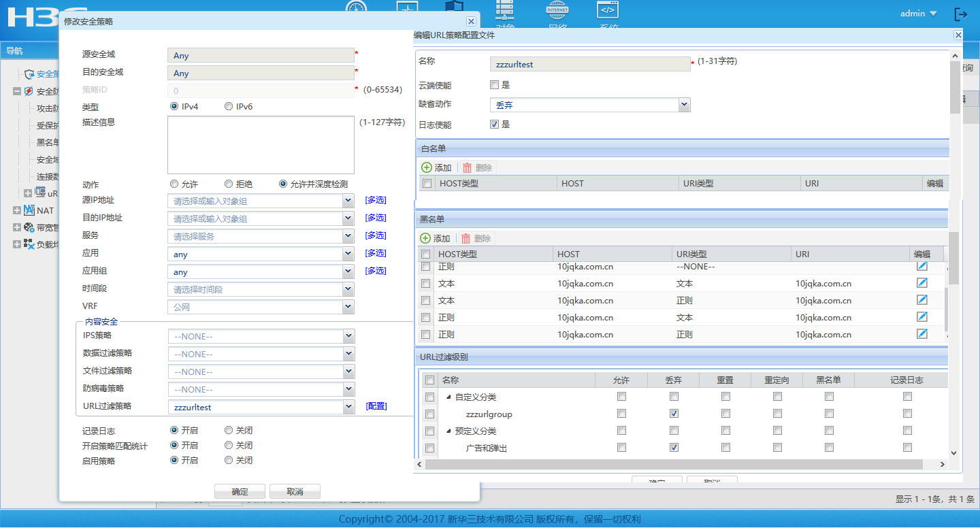Select the 拒绝 action radio button
The width and height of the screenshot is (980, 528).
point(229,184)
